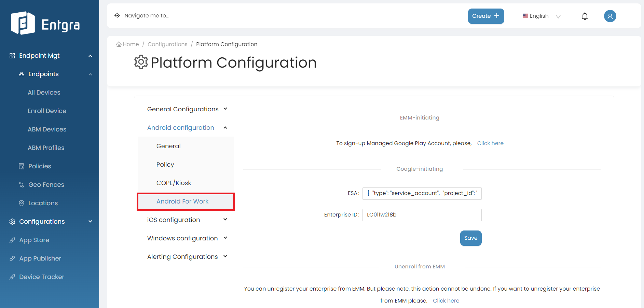
Task: Click here to sign up Managed Google Play
Action: pyautogui.click(x=490, y=143)
